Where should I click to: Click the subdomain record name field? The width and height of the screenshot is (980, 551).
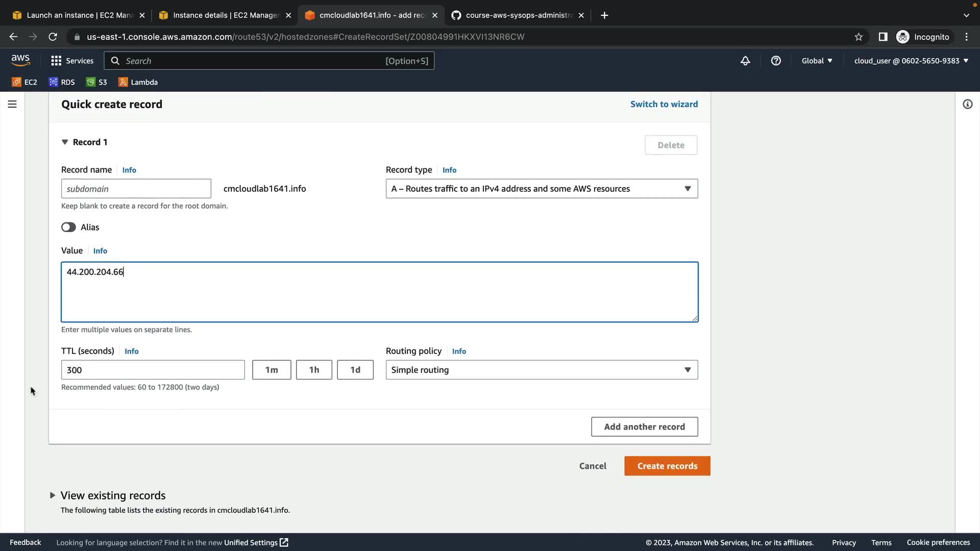click(136, 189)
